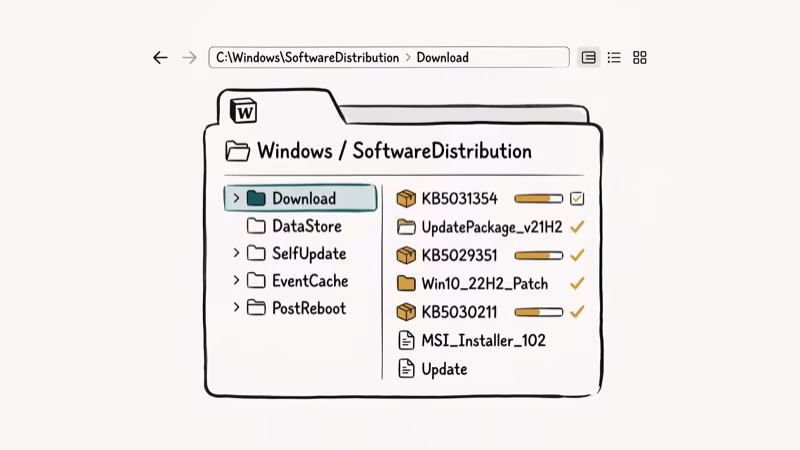
Task: Click empty area of address bar field
Action: pos(518,58)
